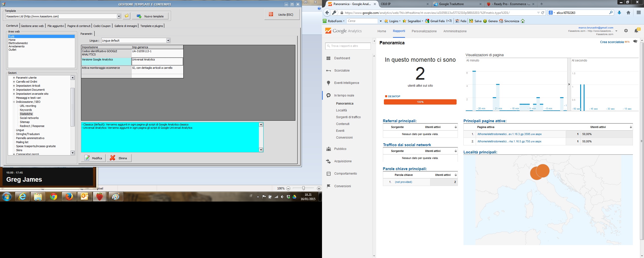Click the zoom out minus button
Image resolution: width=644 pixels, height=258 pixels.
pos(288,188)
